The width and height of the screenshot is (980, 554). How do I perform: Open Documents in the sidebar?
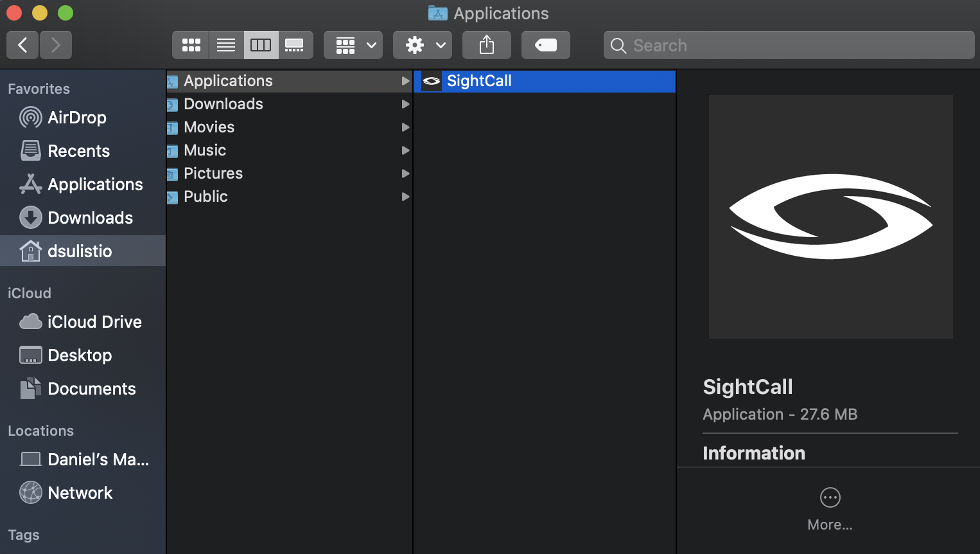click(83, 389)
